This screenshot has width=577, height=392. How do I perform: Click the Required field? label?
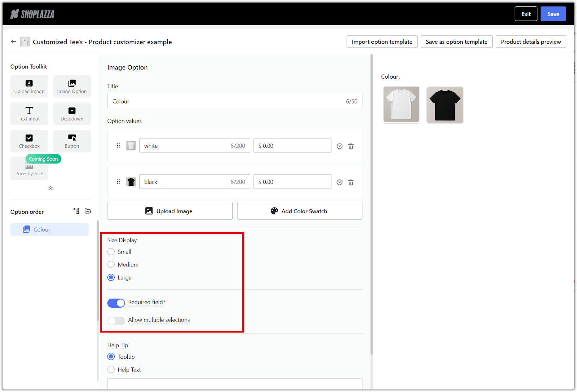[147, 302]
